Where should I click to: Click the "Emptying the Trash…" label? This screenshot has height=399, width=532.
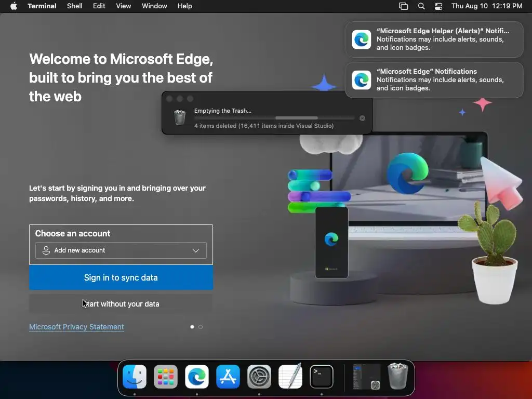pyautogui.click(x=222, y=111)
